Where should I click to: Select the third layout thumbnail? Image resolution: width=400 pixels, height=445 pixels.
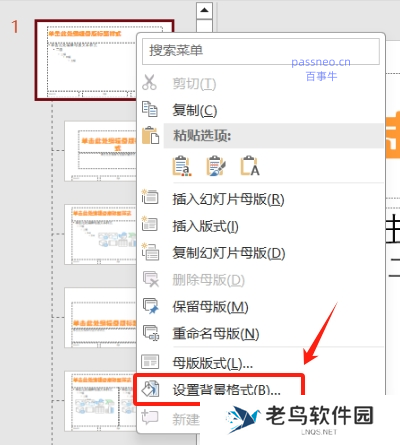[x=100, y=235]
